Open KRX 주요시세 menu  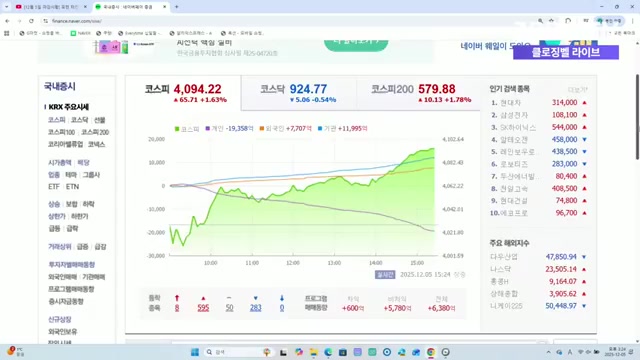(x=69, y=107)
